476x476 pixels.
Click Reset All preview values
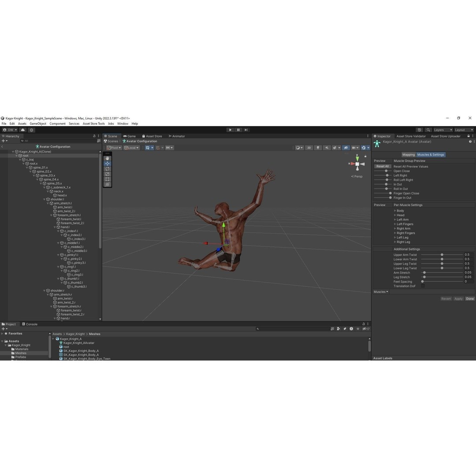click(382, 166)
